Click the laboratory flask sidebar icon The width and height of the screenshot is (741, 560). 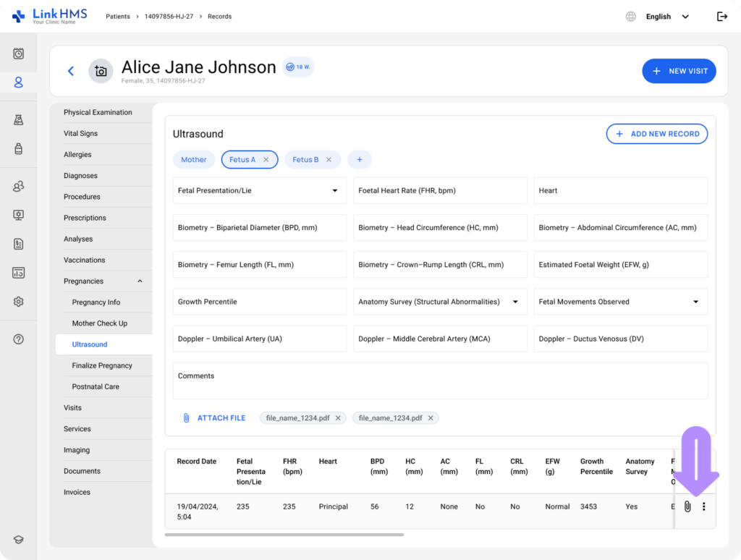point(19,120)
